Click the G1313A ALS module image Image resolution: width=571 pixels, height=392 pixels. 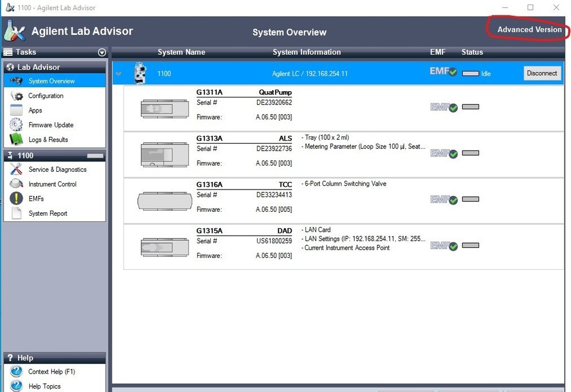click(x=164, y=155)
